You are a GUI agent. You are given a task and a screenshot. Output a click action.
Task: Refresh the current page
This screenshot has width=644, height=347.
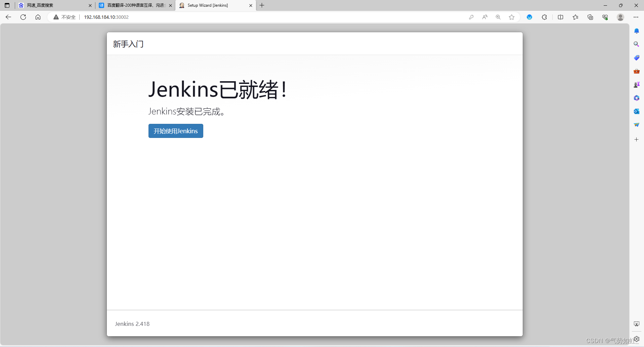click(23, 17)
